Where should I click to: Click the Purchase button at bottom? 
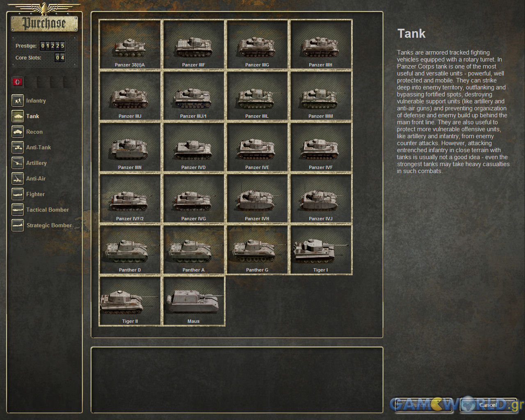(x=423, y=405)
